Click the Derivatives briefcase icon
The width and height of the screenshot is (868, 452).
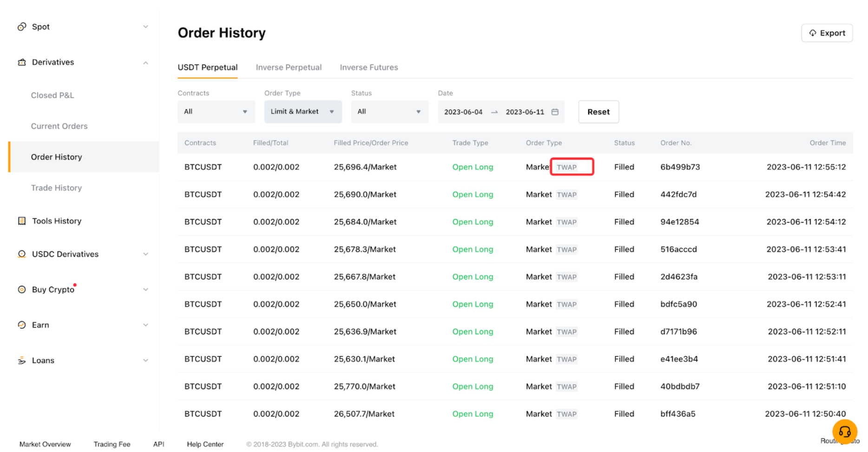(x=22, y=62)
